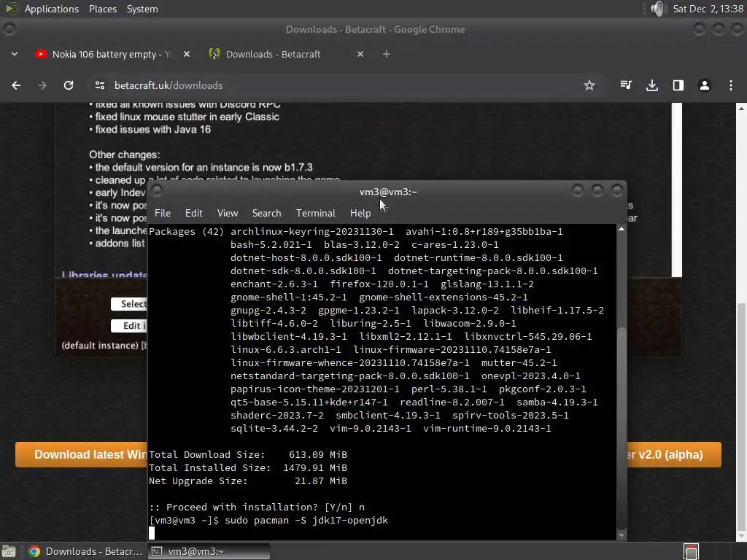Select vm3@vm3:~ terminal taskbar entry
Image resolution: width=747 pixels, height=560 pixels.
pyautogui.click(x=209, y=551)
